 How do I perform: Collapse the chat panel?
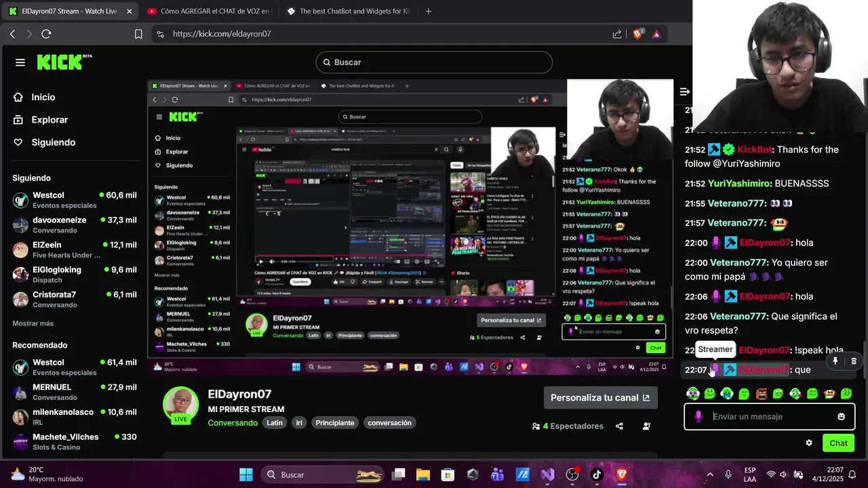[x=685, y=91]
